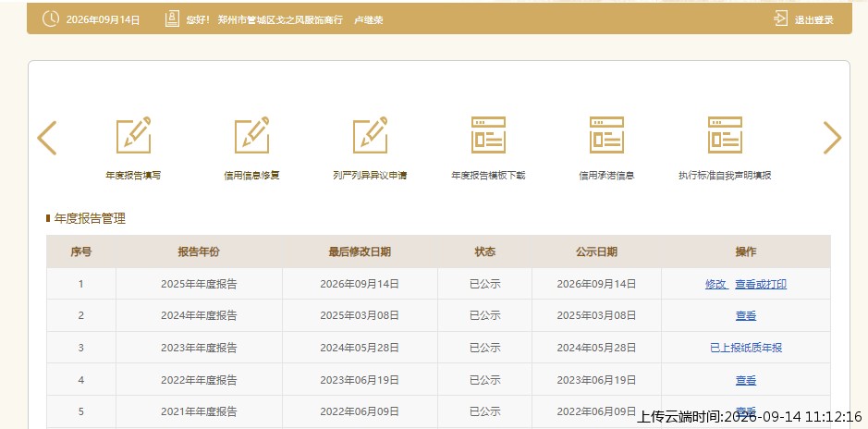Click 查看 for the 2022年年度报告 row
The width and height of the screenshot is (868, 429).
746,380
